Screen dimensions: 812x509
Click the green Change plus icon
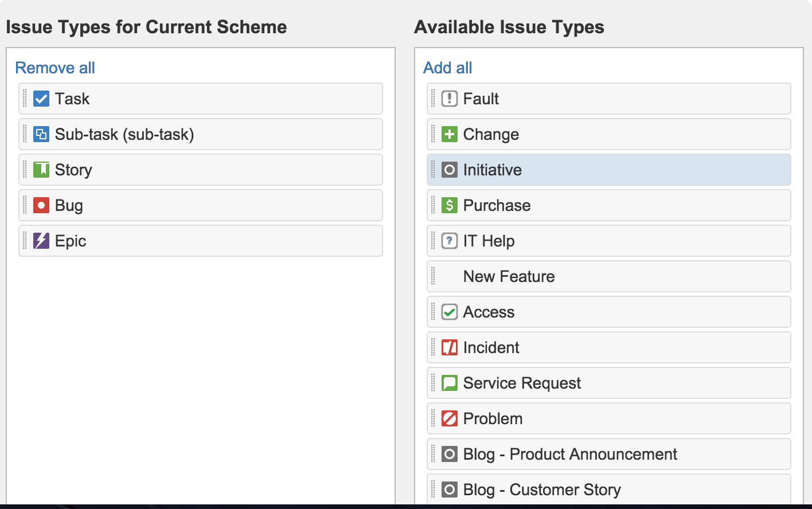pyautogui.click(x=450, y=135)
